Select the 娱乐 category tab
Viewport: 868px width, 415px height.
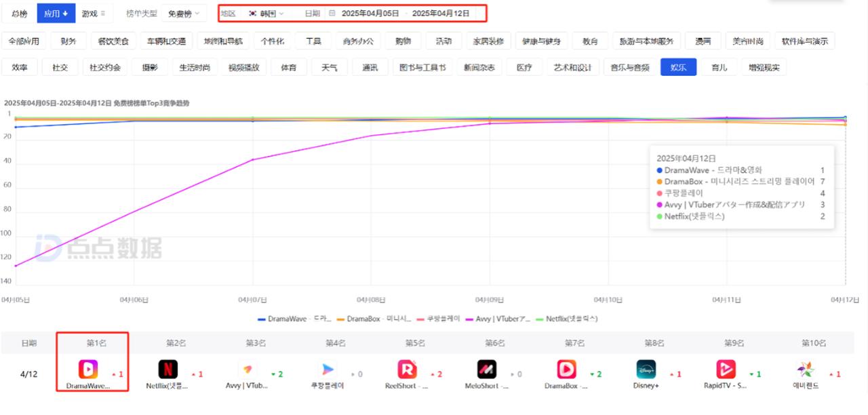pyautogui.click(x=677, y=66)
